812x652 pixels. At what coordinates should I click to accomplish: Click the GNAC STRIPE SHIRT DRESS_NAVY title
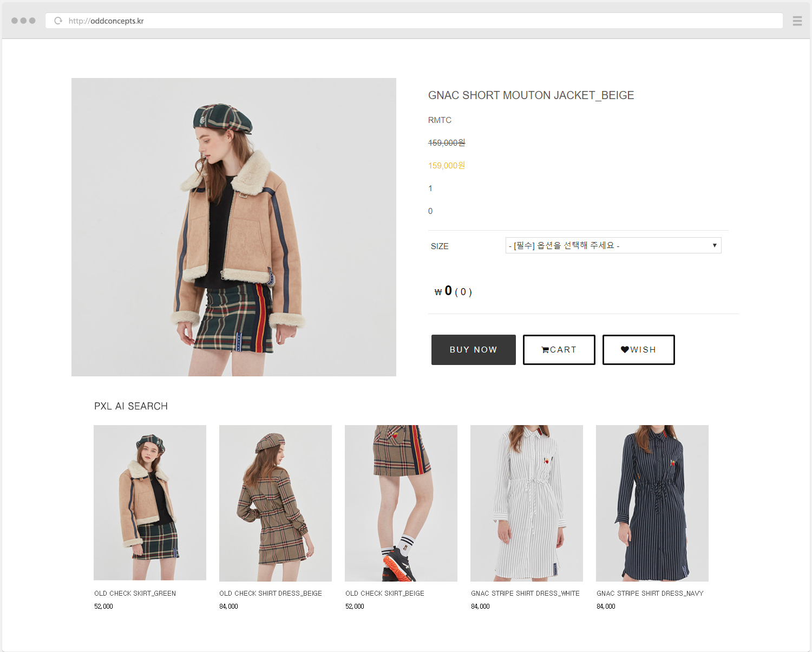pos(650,594)
